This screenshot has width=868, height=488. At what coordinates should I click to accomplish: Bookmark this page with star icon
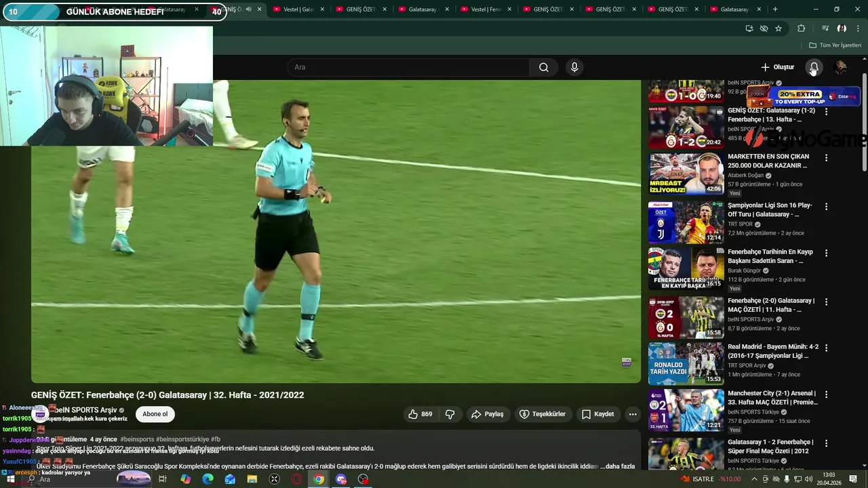(x=778, y=28)
